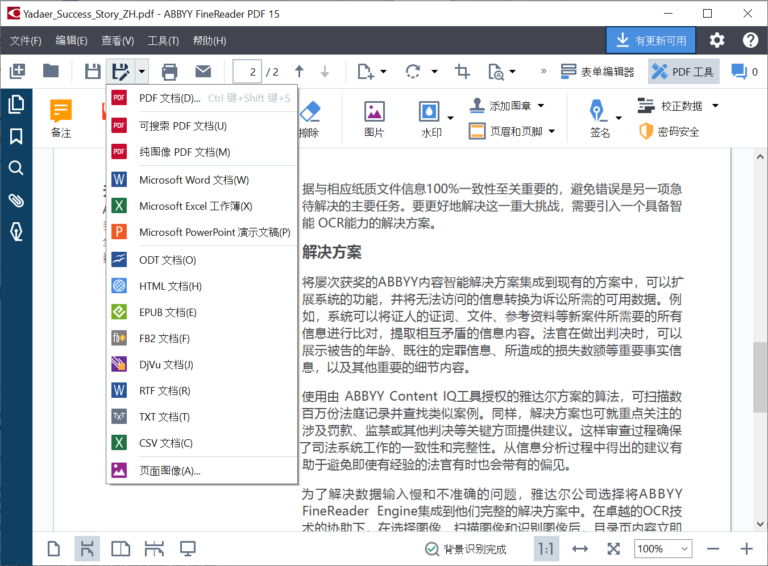The width and height of the screenshot is (768, 566).
Task: Show the pages panel in sidebar
Action: pos(16,104)
